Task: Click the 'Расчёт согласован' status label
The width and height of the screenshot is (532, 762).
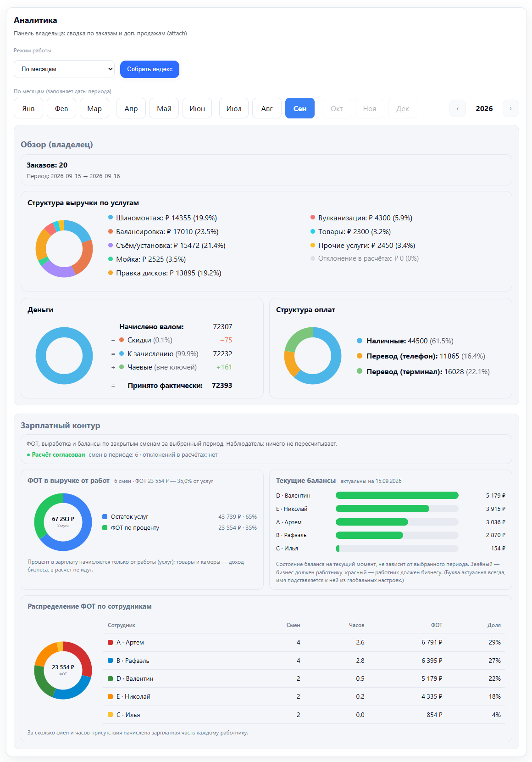Action: tap(56, 454)
